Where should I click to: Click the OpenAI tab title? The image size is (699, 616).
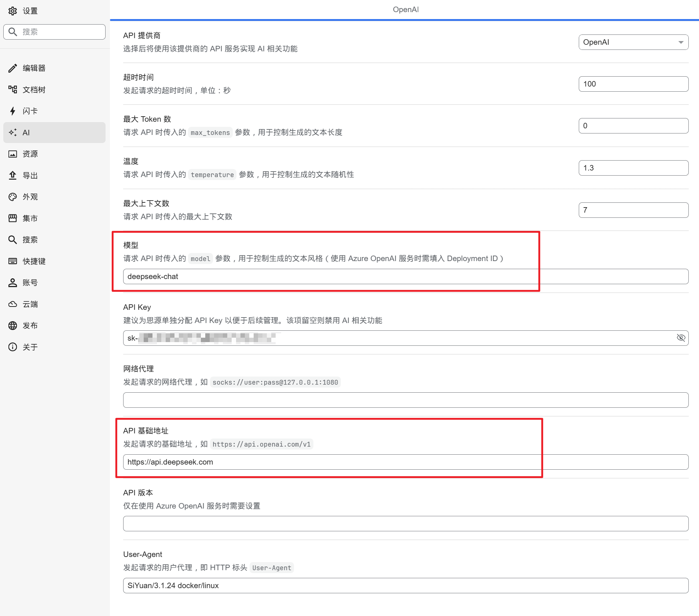(406, 10)
